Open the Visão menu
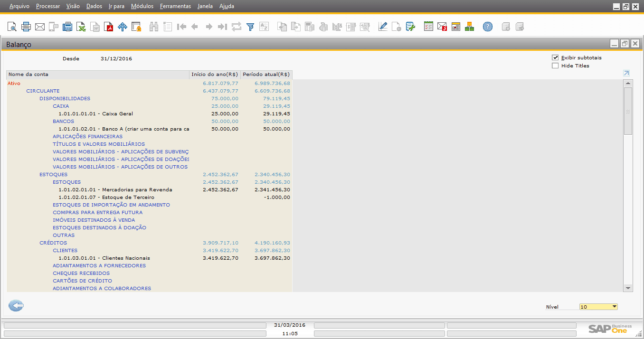This screenshot has height=339, width=644. point(73,6)
